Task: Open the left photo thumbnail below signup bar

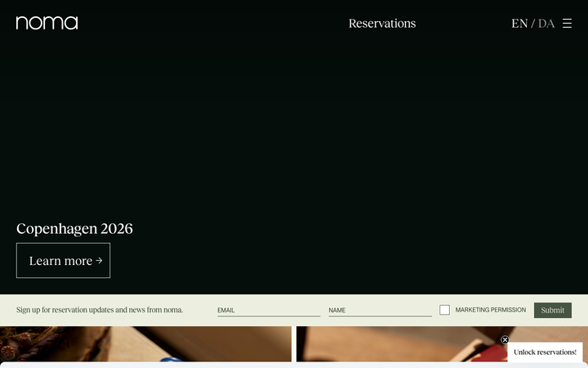Action: point(145,344)
